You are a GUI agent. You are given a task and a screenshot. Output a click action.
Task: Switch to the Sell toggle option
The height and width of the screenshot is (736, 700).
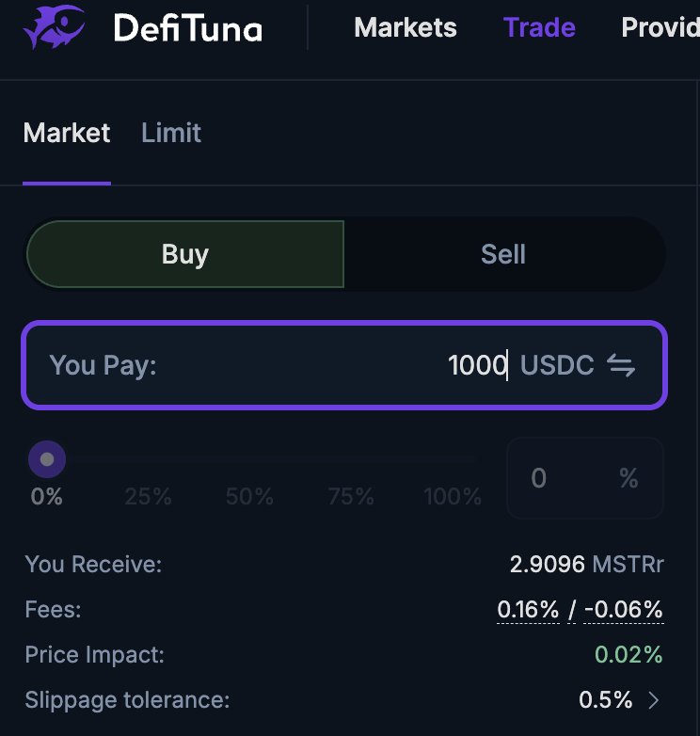(503, 254)
